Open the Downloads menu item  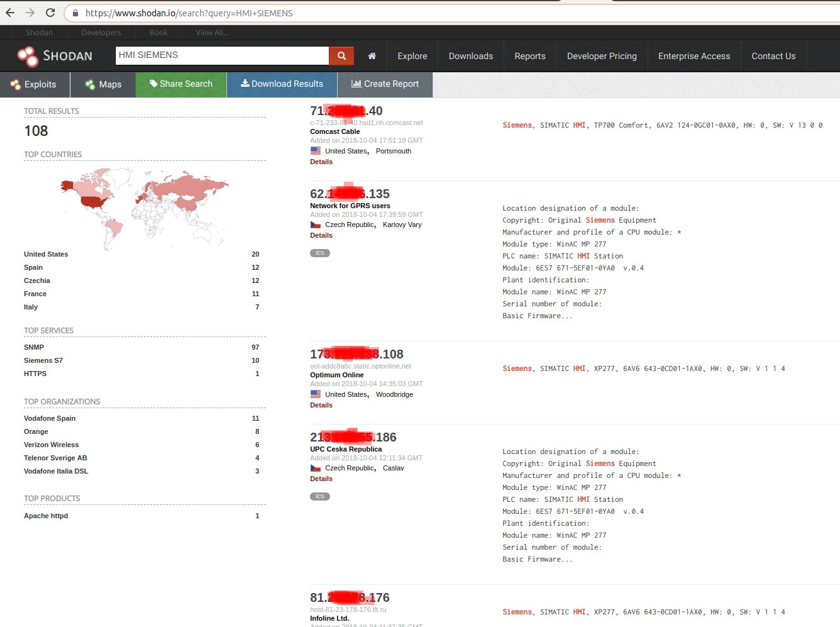[471, 56]
